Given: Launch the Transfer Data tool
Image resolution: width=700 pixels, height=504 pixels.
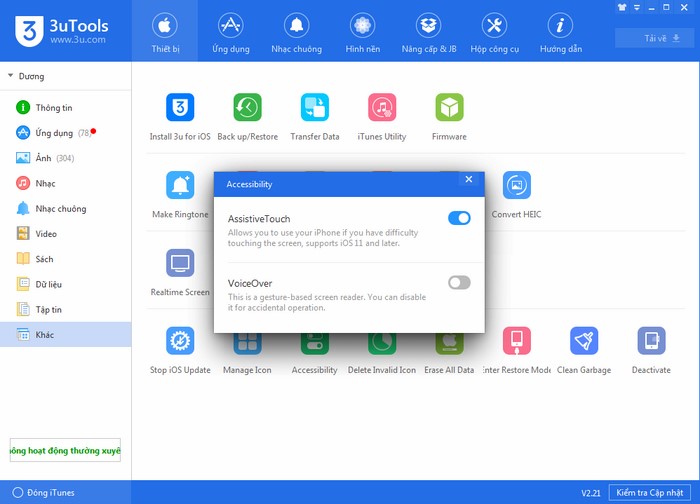Looking at the screenshot, I should 315,108.
